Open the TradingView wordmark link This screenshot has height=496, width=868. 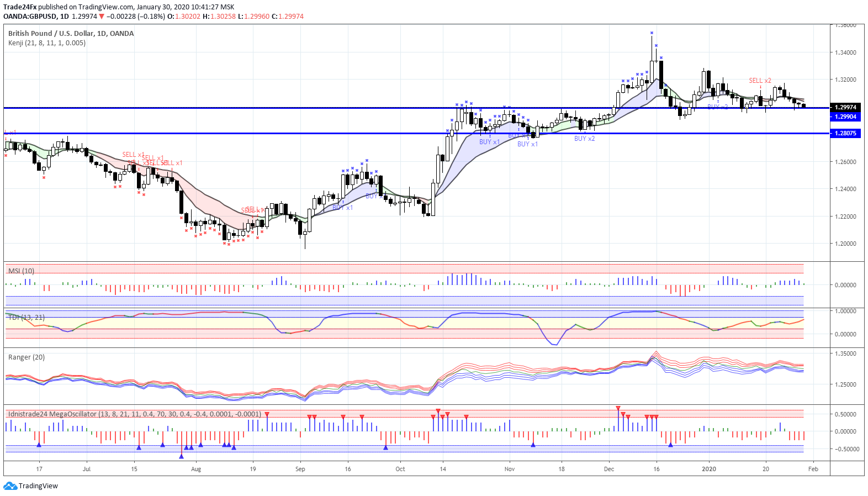point(38,486)
